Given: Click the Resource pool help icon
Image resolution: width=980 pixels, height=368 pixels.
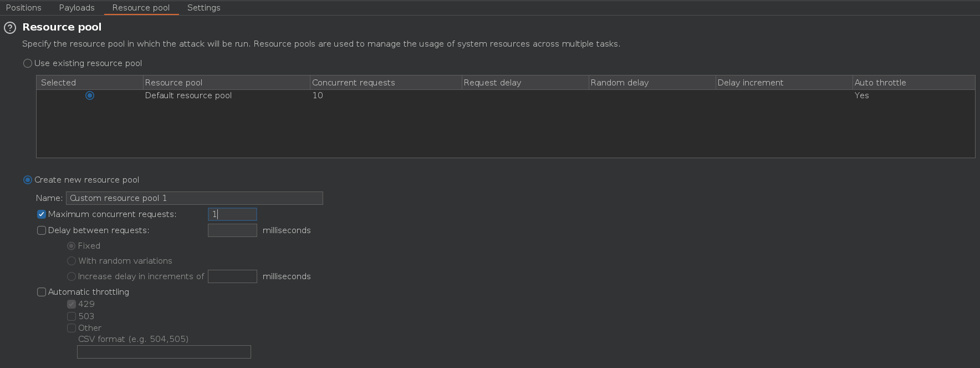Looking at the screenshot, I should (10, 28).
